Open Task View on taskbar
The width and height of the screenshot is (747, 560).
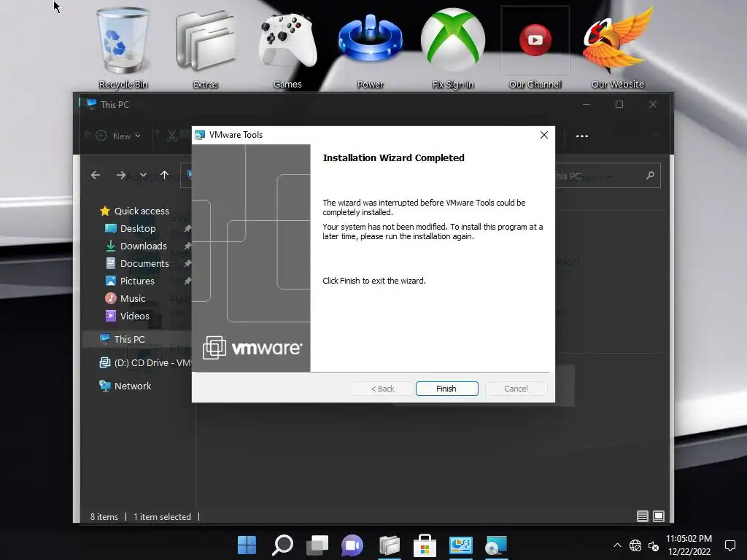pos(317,545)
